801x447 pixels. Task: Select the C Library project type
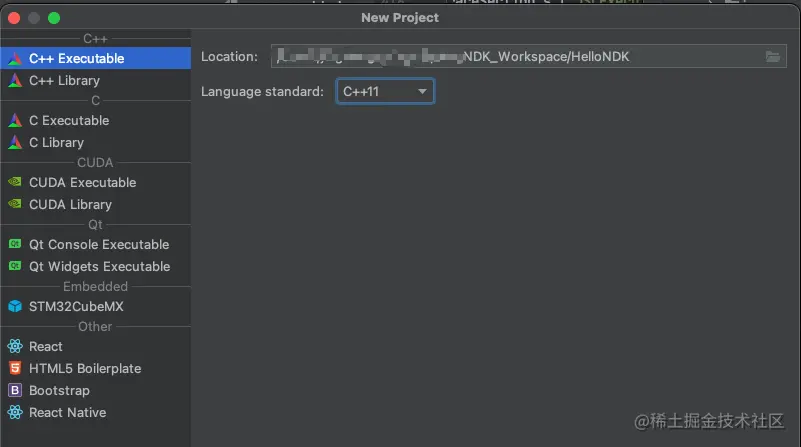pyautogui.click(x=96, y=143)
